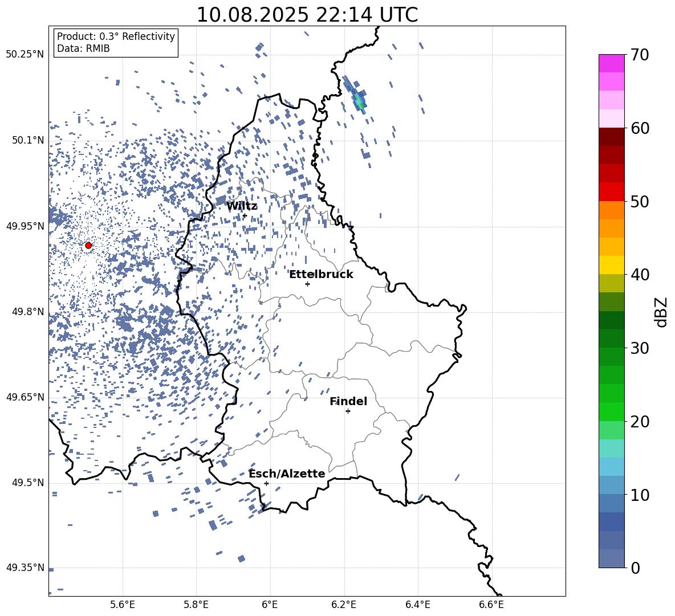This screenshot has width=675, height=616.
Task: Click the 6.6°E longitude label
Action: coord(491,605)
